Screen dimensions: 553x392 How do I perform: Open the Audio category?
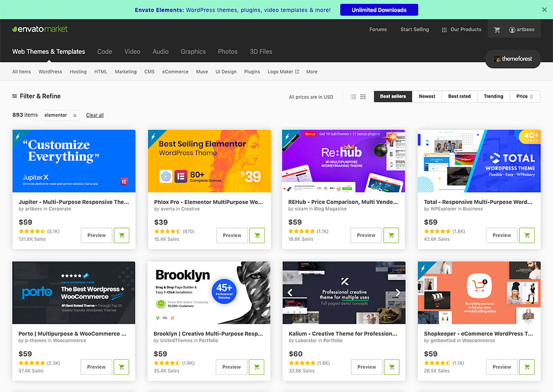[160, 51]
